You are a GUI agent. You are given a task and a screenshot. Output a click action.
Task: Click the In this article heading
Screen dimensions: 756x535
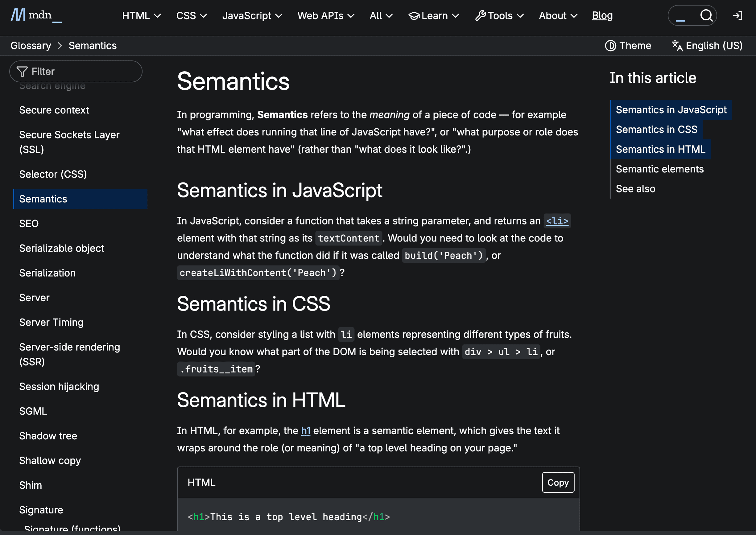coord(653,78)
